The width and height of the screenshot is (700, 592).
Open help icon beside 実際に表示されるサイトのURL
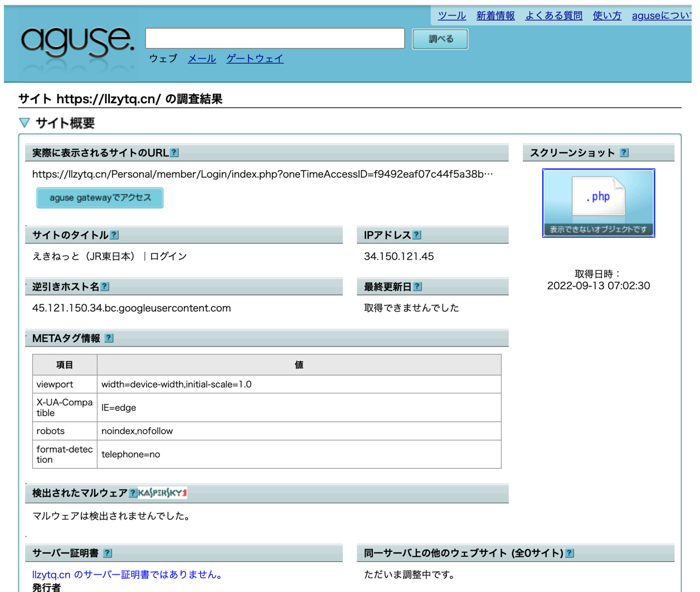click(174, 152)
